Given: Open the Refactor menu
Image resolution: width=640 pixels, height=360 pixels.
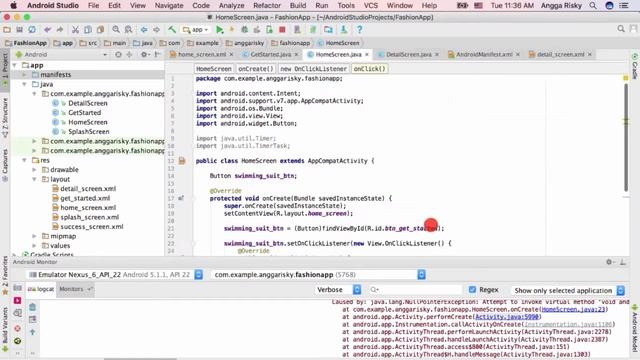Looking at the screenshot, I should point(267,5).
